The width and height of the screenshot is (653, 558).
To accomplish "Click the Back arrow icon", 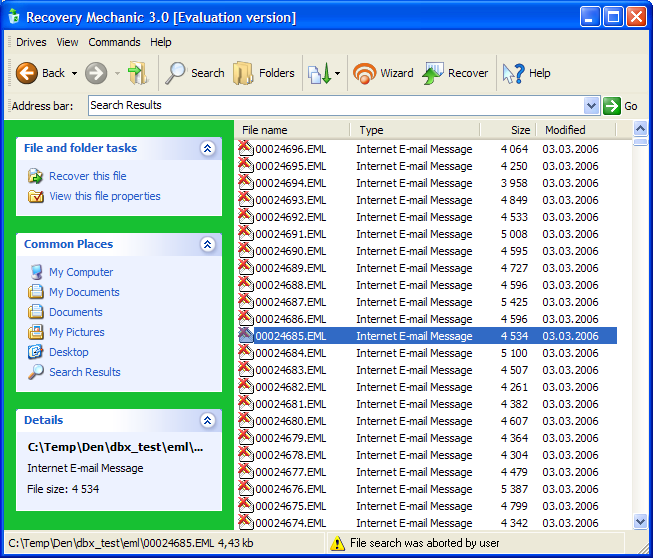I will [27, 73].
